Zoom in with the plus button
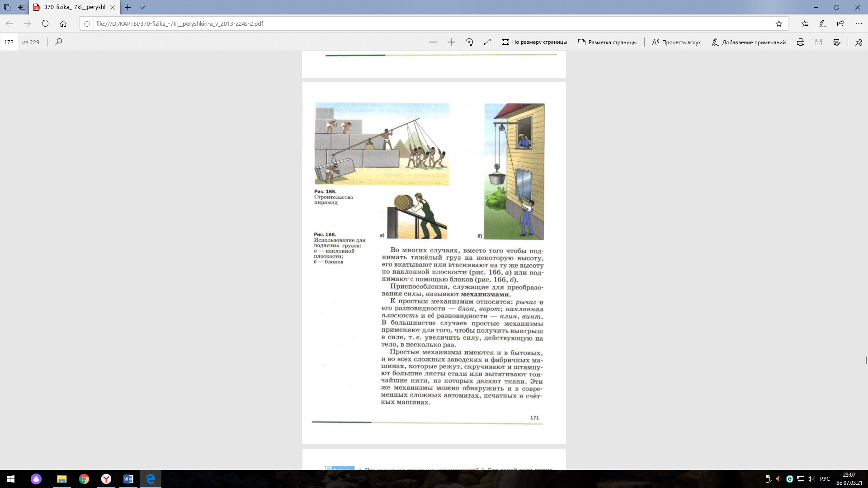Image resolution: width=868 pixels, height=488 pixels. tap(451, 42)
